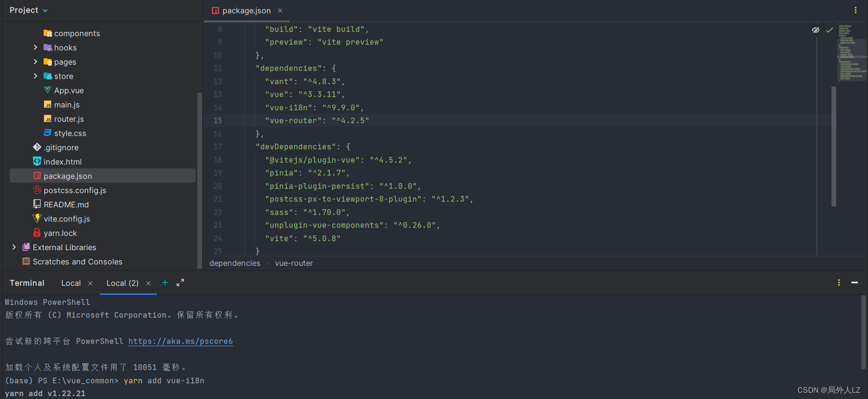868x399 pixels.
Task: Click the "pinia-plugin-persist" line
Action: coord(343,186)
